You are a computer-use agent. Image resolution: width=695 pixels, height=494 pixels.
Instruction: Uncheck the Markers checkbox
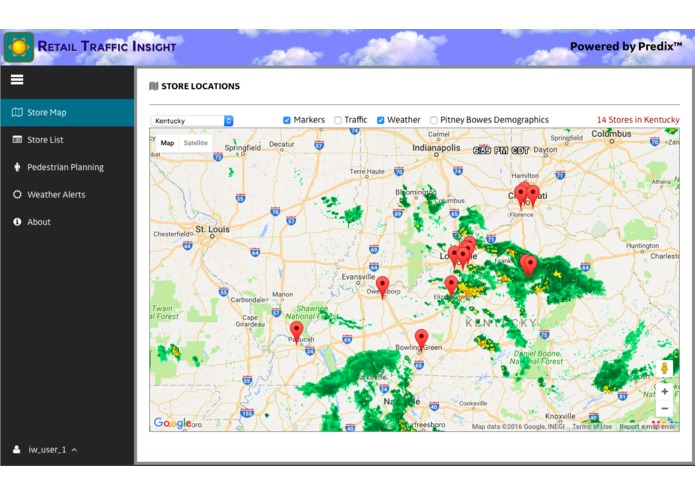coord(287,120)
